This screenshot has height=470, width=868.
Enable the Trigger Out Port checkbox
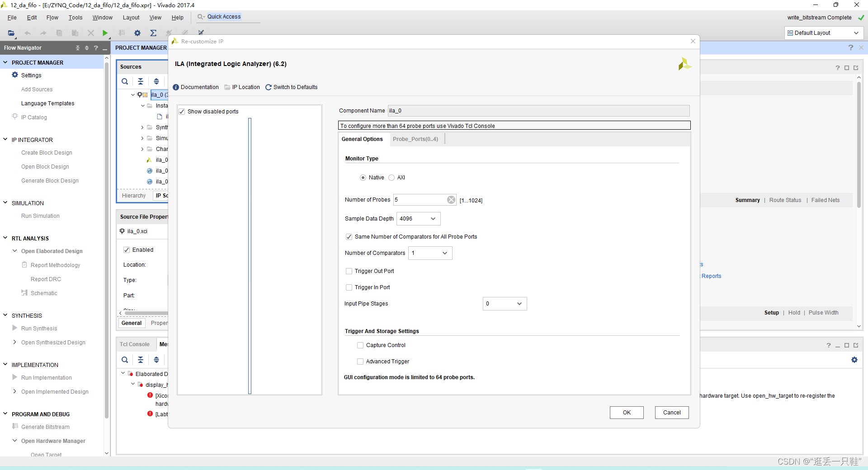pyautogui.click(x=349, y=271)
